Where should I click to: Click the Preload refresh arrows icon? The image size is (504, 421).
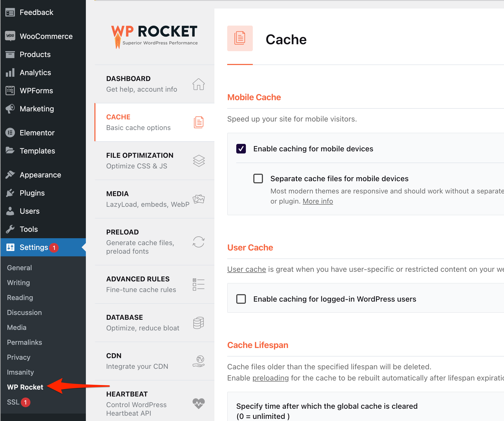click(x=199, y=242)
